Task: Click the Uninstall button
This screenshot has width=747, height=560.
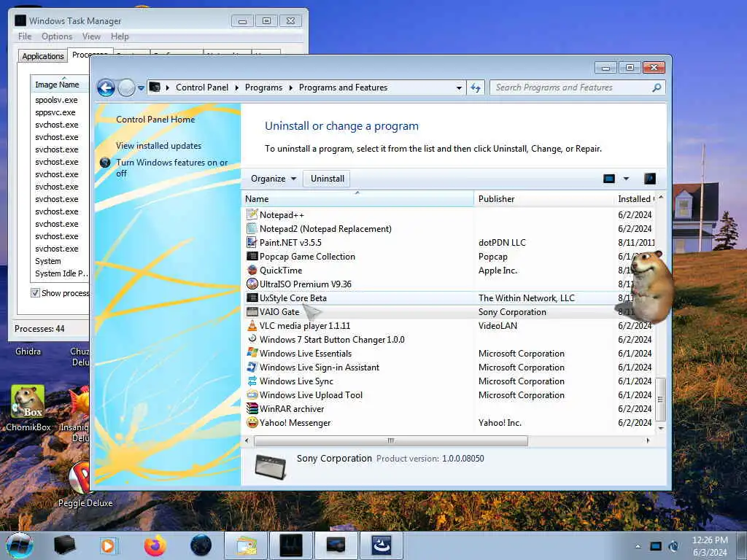Action: coord(328,179)
